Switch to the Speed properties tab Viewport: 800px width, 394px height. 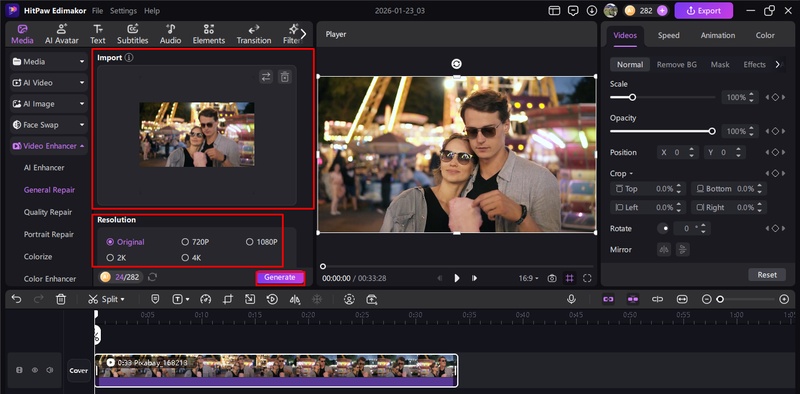tap(668, 35)
